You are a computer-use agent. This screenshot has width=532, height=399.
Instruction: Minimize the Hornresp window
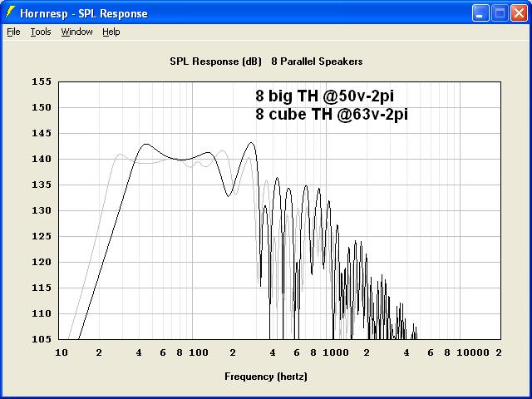tap(480, 13)
